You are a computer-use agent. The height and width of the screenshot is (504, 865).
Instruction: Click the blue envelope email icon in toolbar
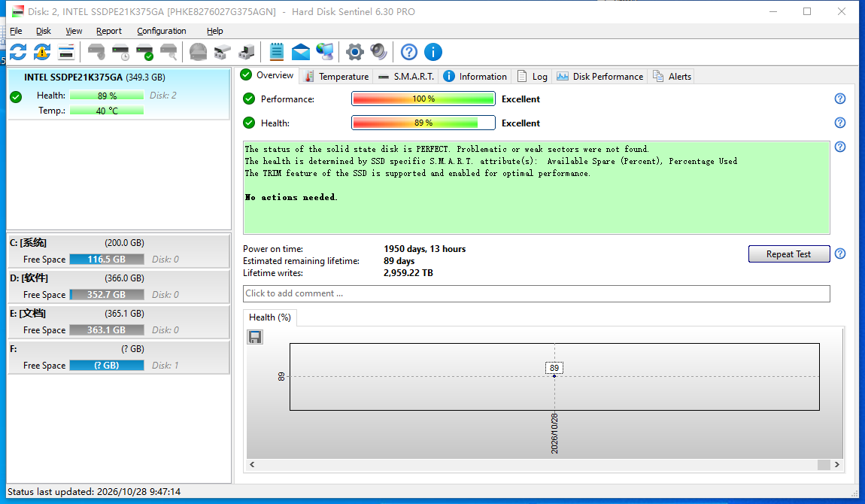click(301, 53)
